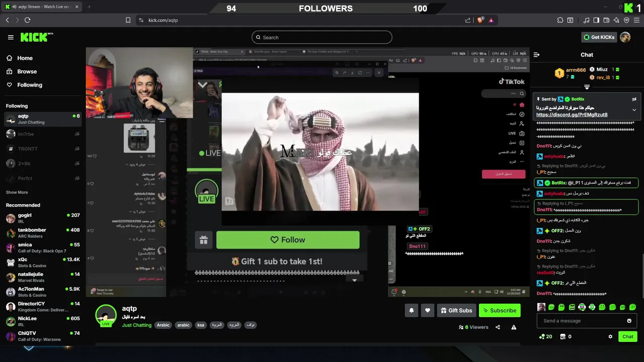This screenshot has height=362, width=644.
Task: Open a new browser tab with plus
Action: (89, 7)
